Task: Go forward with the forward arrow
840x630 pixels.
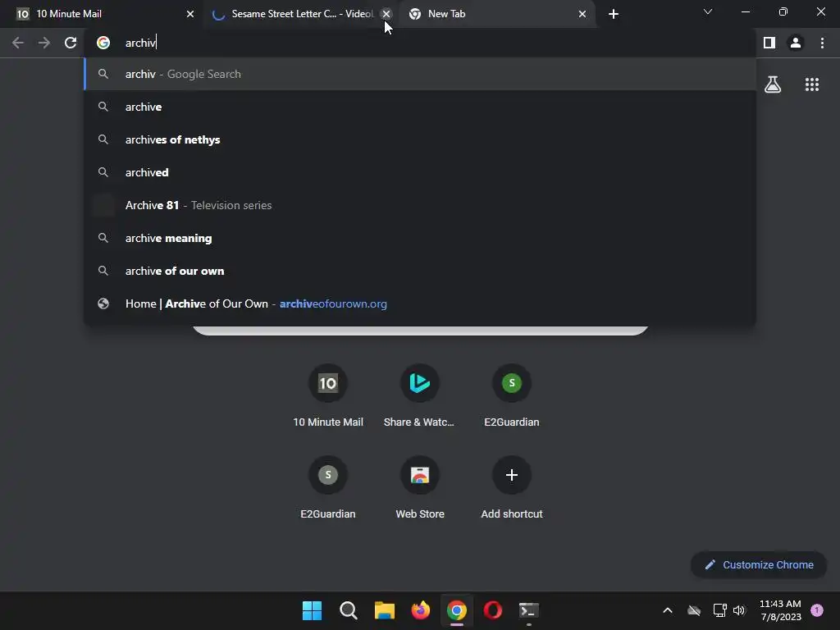Action: 44,43
